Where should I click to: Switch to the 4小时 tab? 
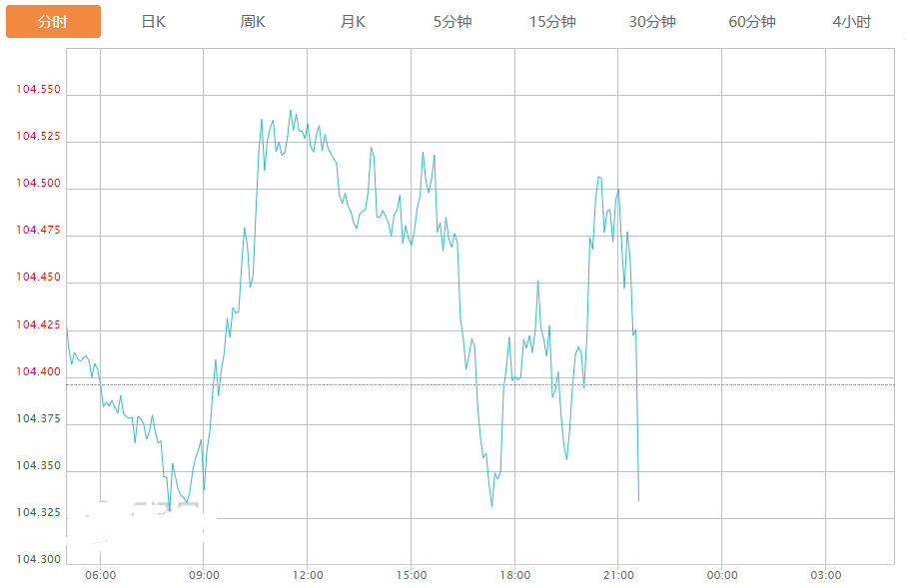pyautogui.click(x=851, y=22)
